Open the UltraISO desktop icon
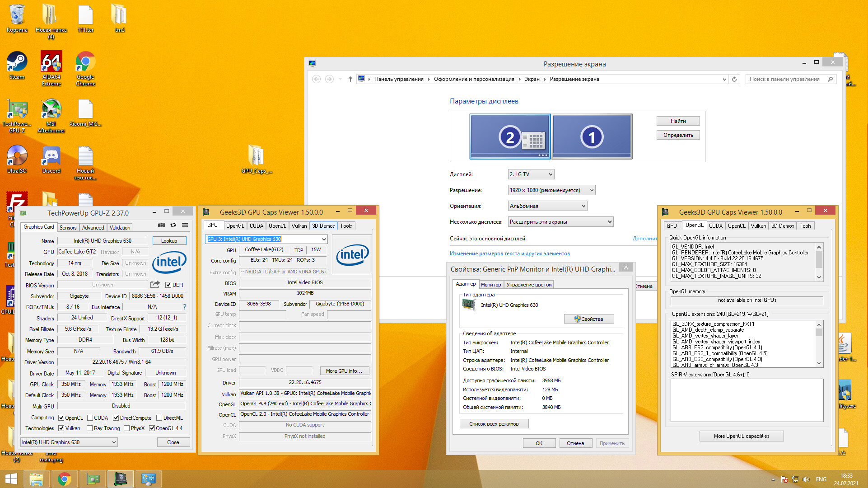 click(x=17, y=160)
